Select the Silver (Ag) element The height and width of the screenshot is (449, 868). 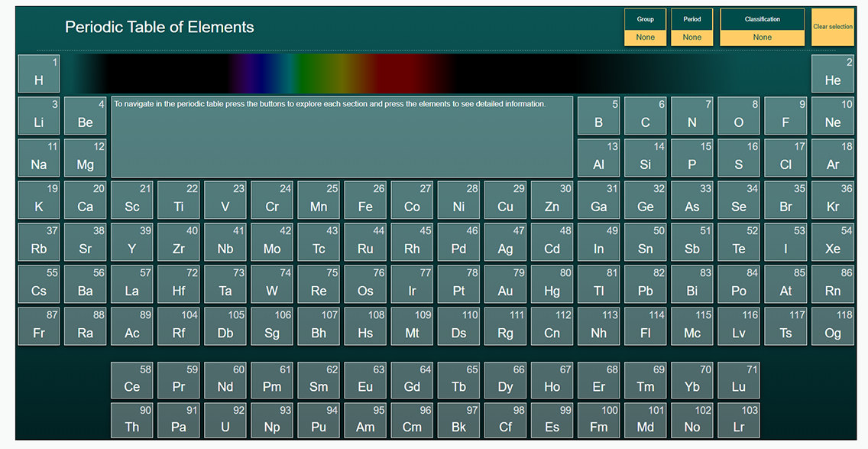[505, 242]
